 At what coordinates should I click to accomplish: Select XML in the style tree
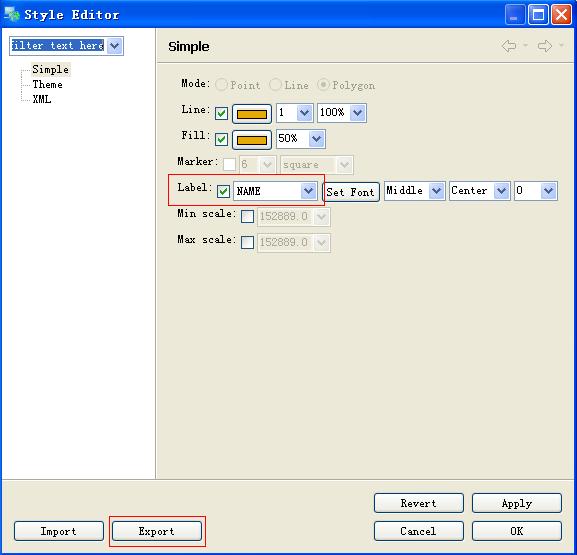tap(42, 99)
